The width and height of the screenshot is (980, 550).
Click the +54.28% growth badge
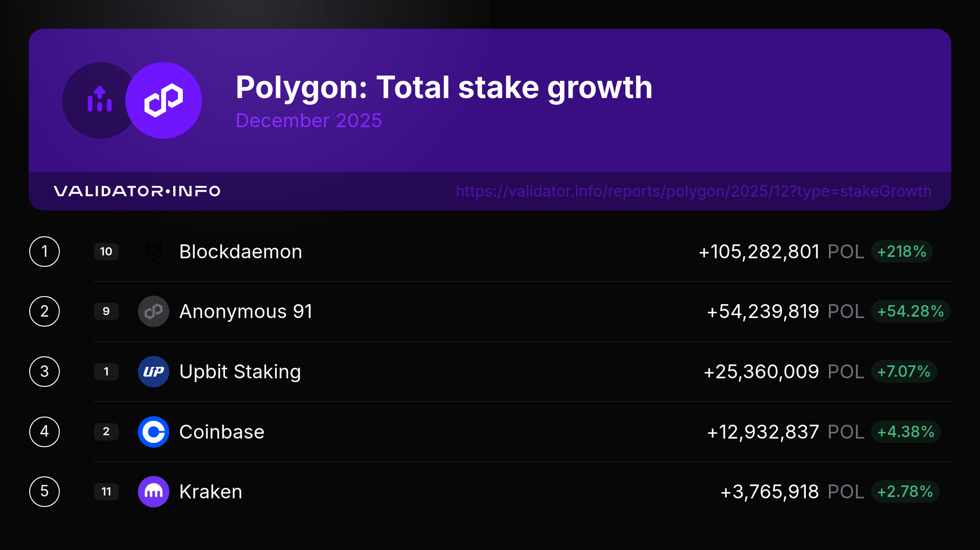(x=910, y=311)
